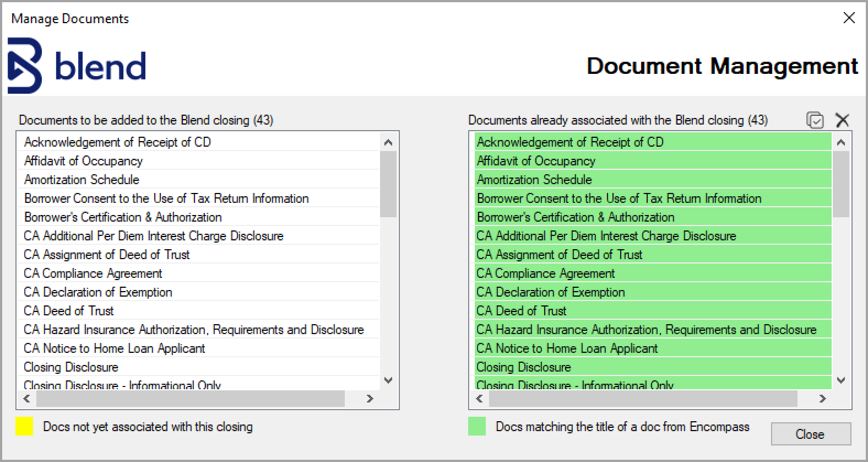Click up arrow of left list vertical scrollbar
The height and width of the screenshot is (462, 868).
click(388, 142)
